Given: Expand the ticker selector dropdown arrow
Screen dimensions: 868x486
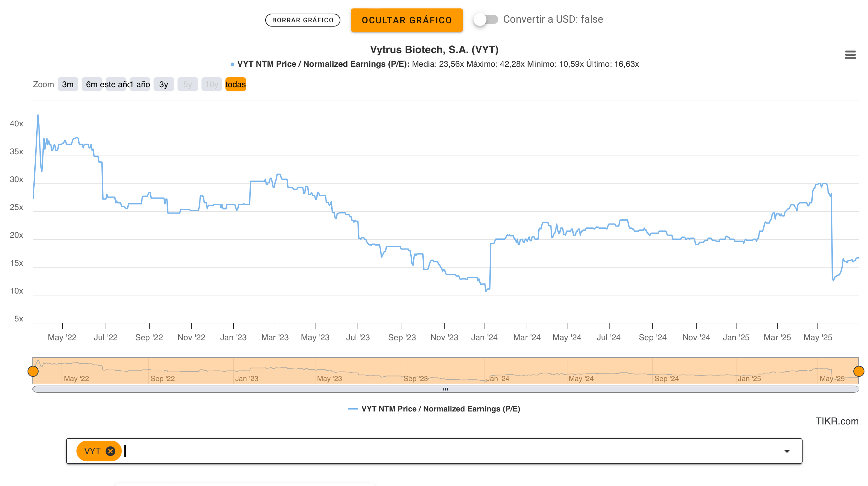Looking at the screenshot, I should [786, 451].
